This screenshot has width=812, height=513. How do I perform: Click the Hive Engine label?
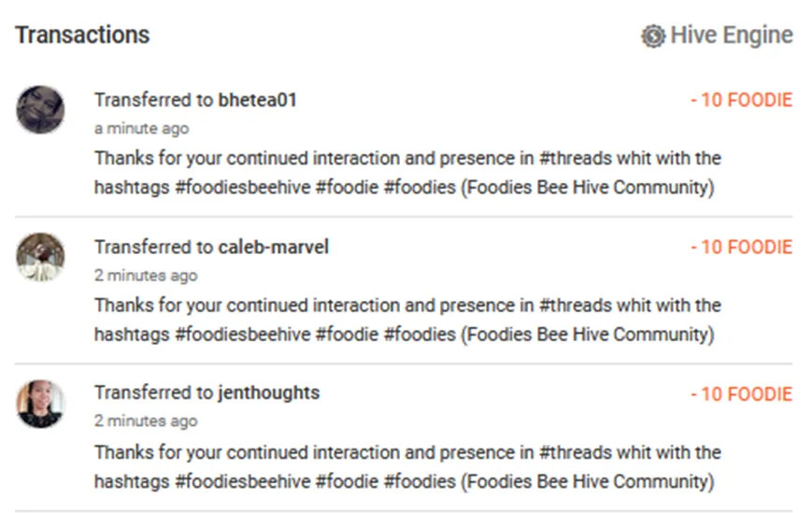(x=731, y=36)
